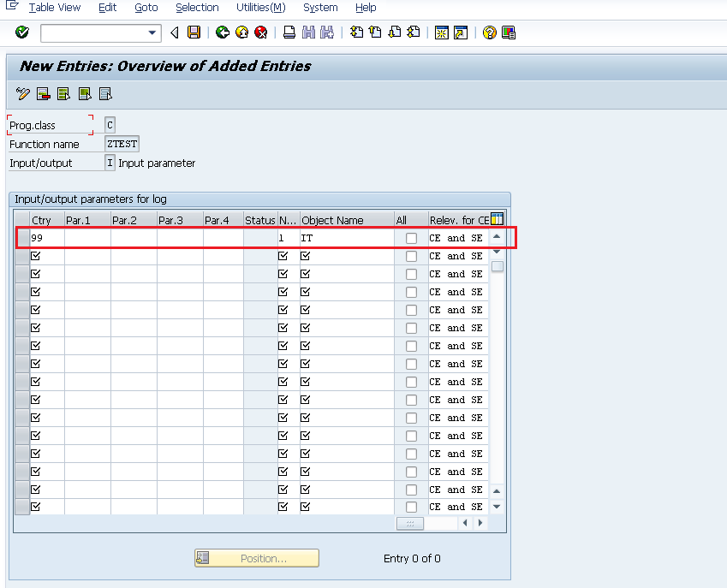Click the Find binoculars icon

pos(308,33)
